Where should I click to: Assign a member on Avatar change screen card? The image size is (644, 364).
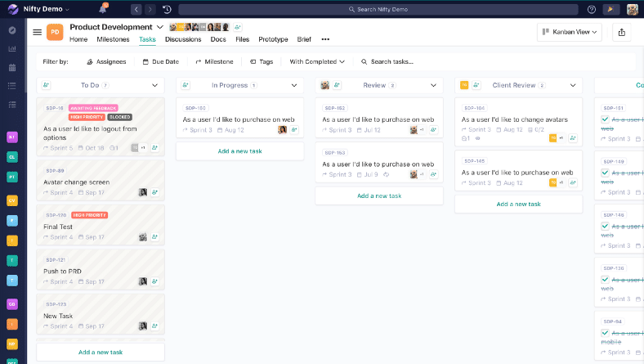[154, 192]
